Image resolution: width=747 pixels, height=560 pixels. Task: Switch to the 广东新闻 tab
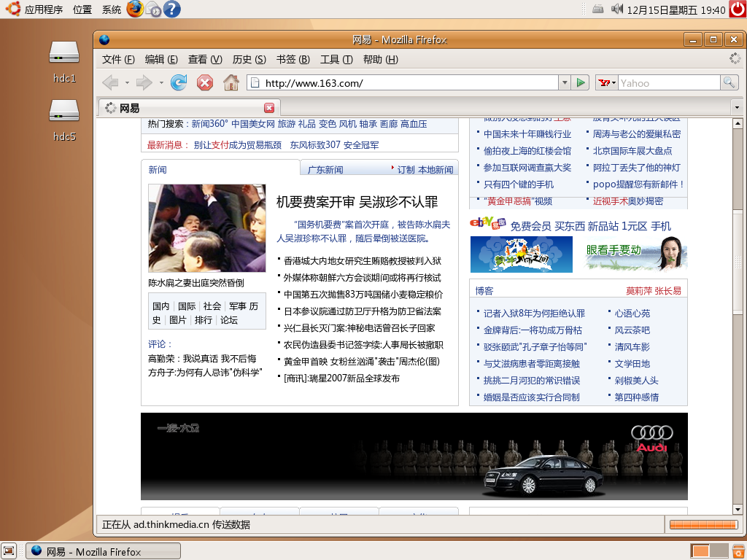click(325, 169)
